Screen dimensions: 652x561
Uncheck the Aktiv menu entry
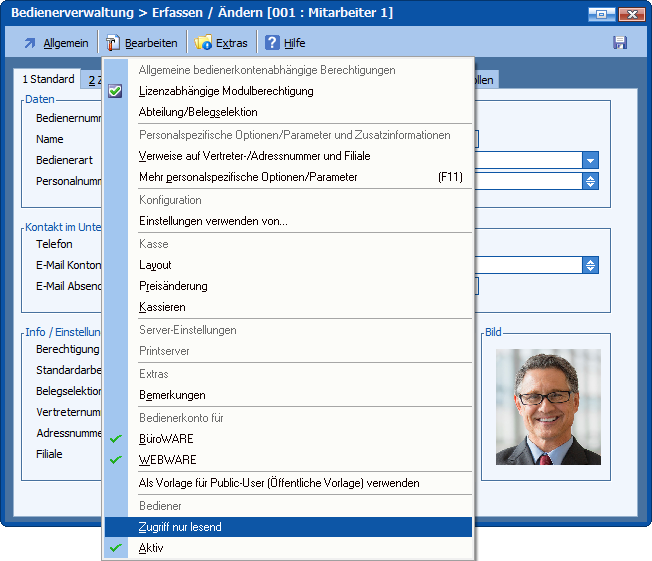point(151,548)
